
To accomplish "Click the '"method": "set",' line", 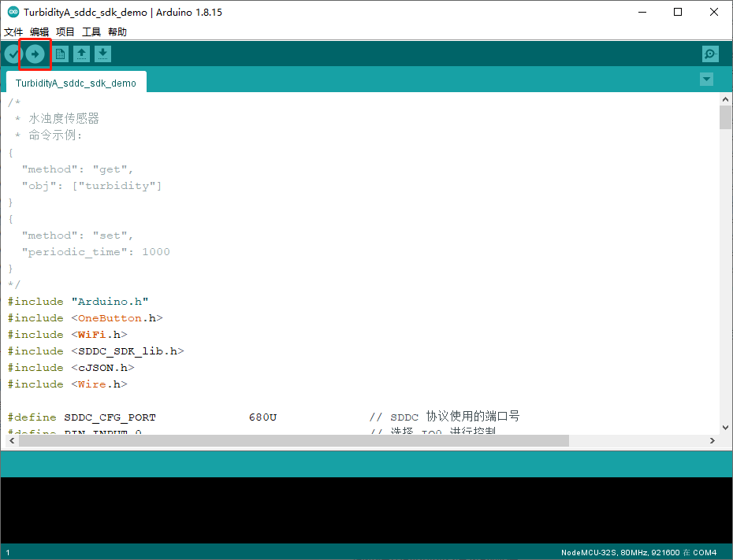I will (x=77, y=235).
